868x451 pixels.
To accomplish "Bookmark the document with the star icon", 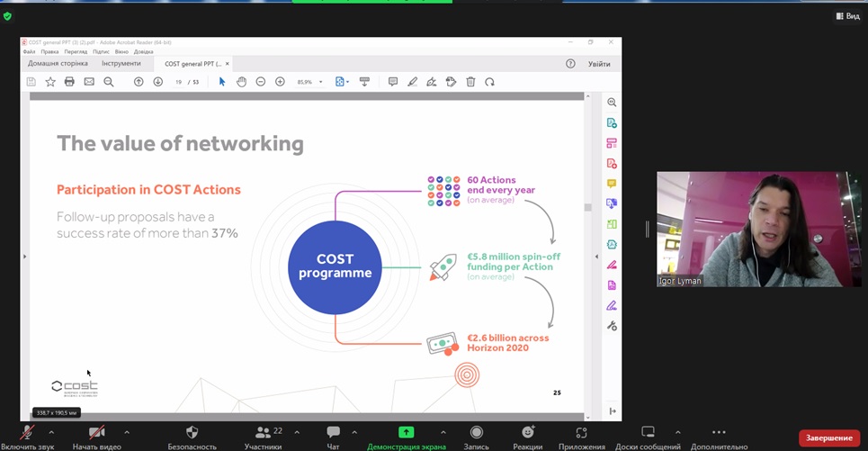I will 50,82.
